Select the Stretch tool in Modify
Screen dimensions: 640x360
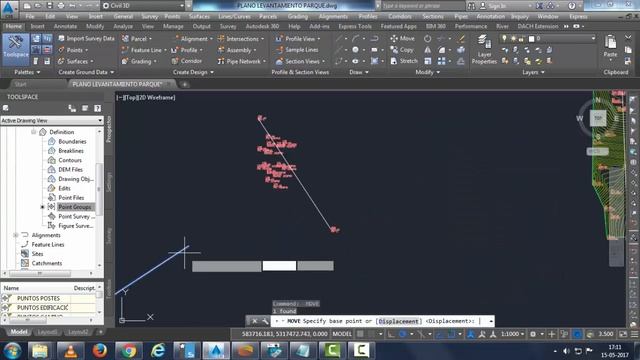(x=404, y=61)
